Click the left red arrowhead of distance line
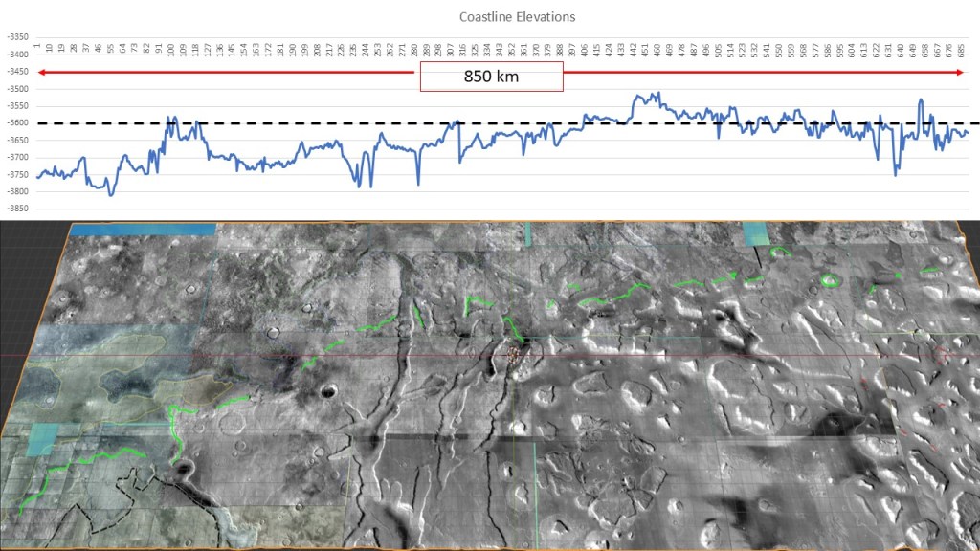Image resolution: width=980 pixels, height=551 pixels. [42, 73]
